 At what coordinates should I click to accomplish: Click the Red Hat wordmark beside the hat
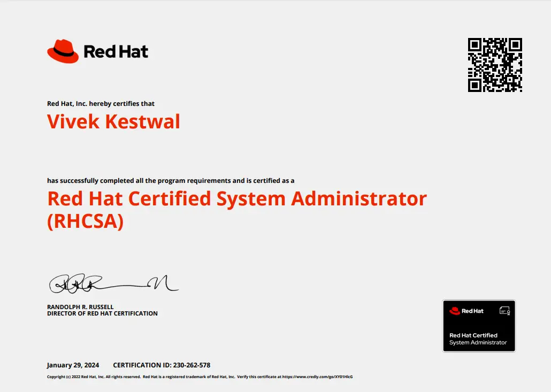[116, 52]
